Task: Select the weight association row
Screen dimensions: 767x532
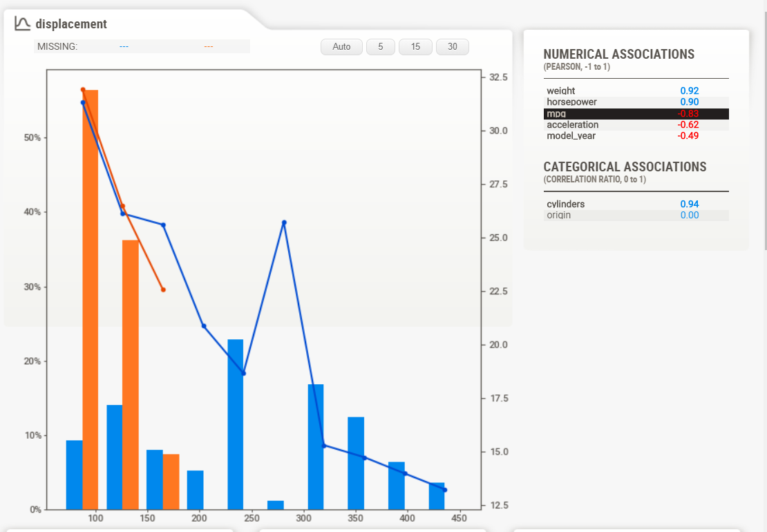Action: coord(636,91)
